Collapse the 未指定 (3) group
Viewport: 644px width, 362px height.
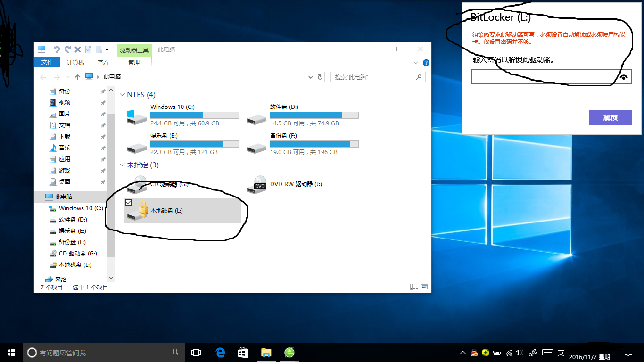[x=123, y=165]
